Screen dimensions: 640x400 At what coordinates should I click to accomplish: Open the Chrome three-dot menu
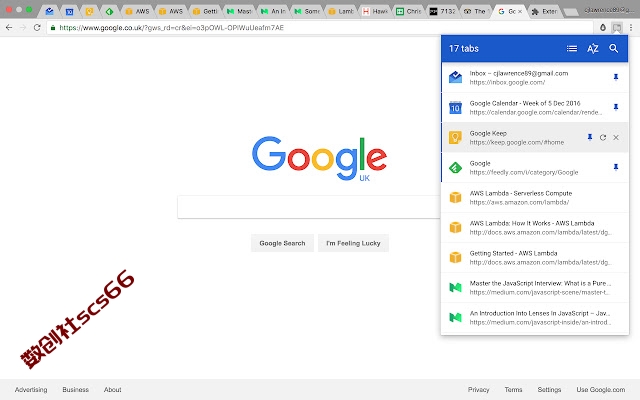click(x=631, y=27)
